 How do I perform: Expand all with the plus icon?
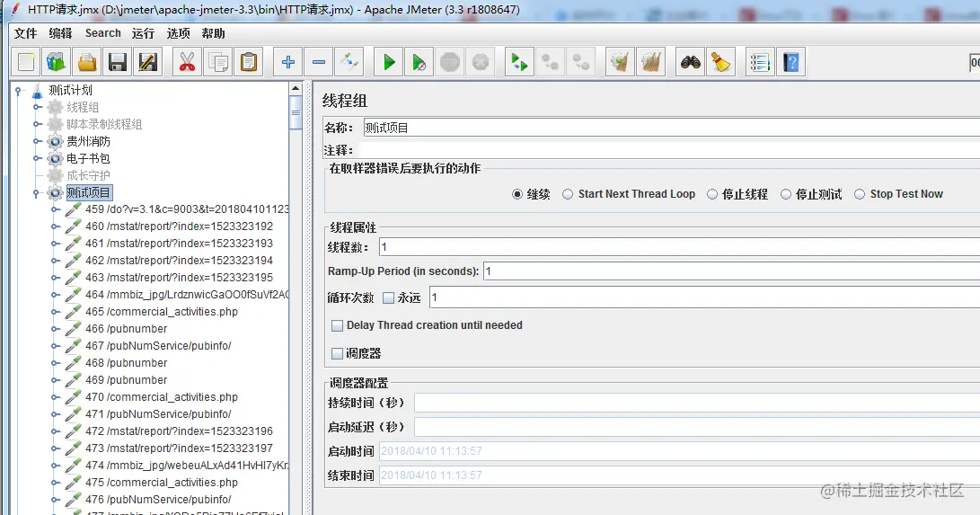tap(288, 62)
